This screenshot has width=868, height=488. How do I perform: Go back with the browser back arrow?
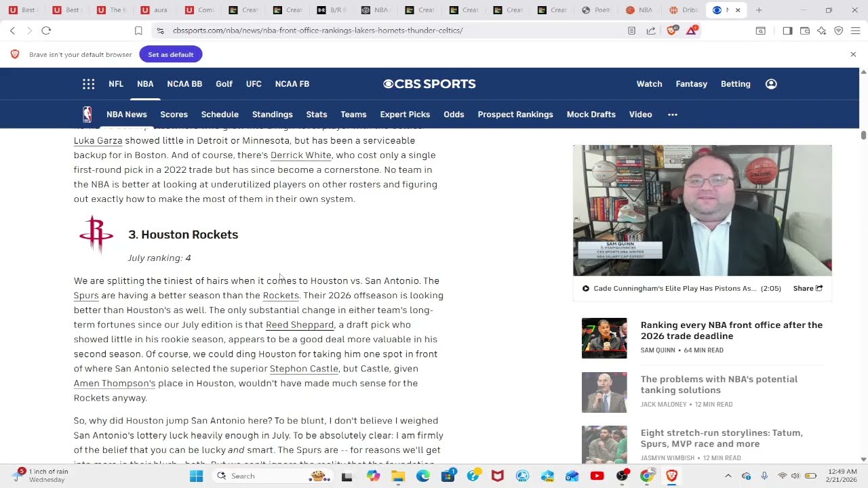point(12,30)
